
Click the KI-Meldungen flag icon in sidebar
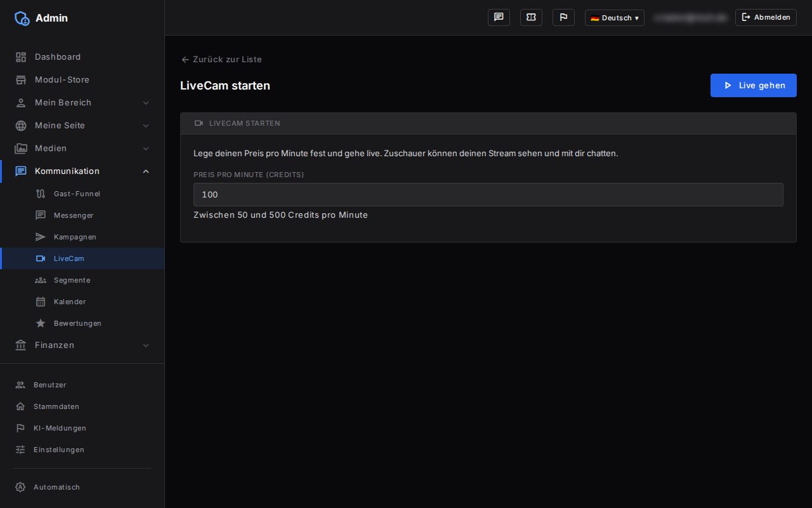click(20, 428)
